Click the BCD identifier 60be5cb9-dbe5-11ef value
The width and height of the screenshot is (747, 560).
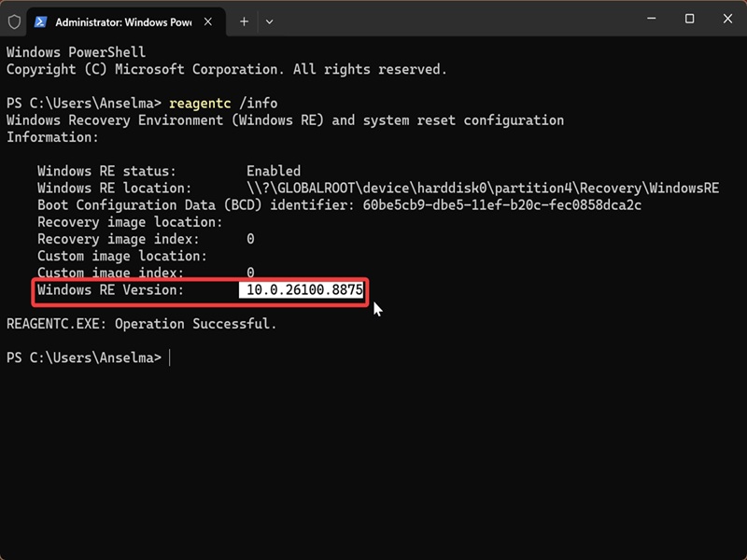point(501,205)
